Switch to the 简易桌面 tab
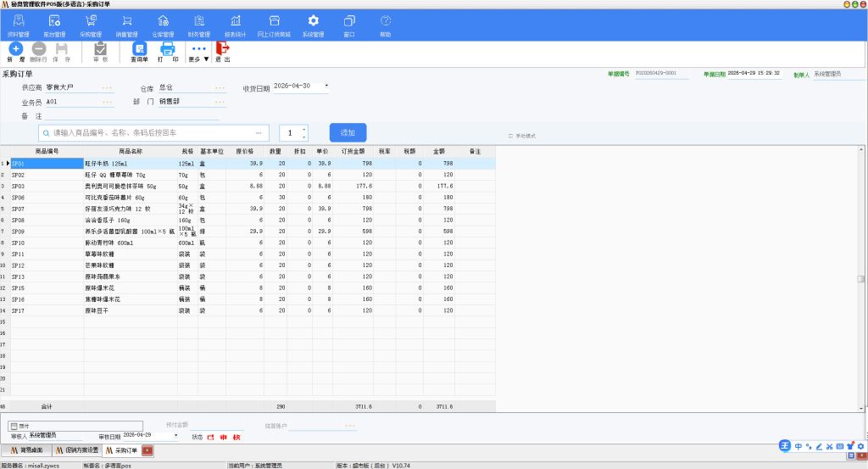The width and height of the screenshot is (868, 469). point(26,450)
